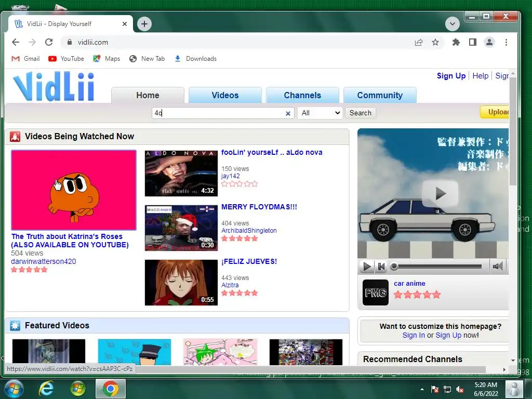532x399 pixels.
Task: Click the large center play overlay button
Action: pyautogui.click(x=440, y=193)
